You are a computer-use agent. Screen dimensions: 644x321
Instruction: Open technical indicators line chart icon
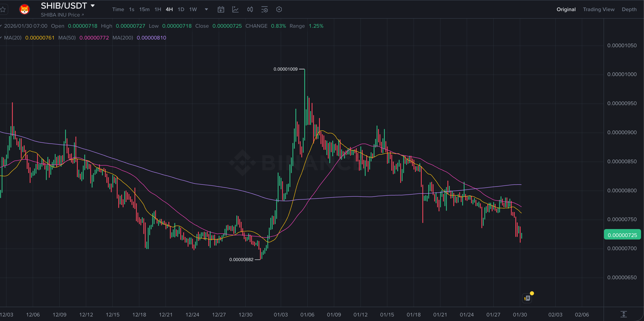[235, 10]
